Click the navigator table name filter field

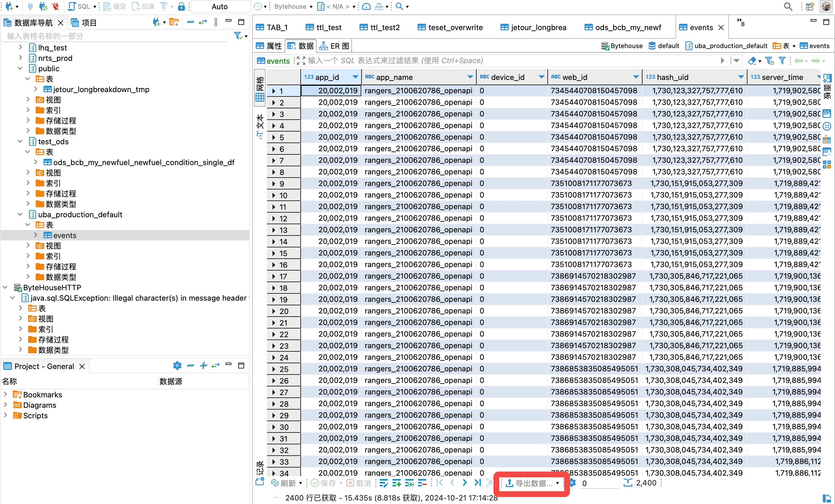(x=115, y=36)
